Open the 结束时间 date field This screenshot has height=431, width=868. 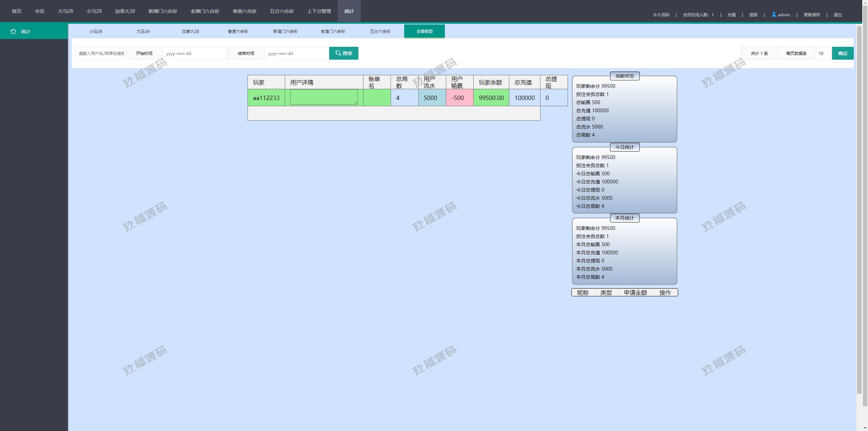(296, 53)
